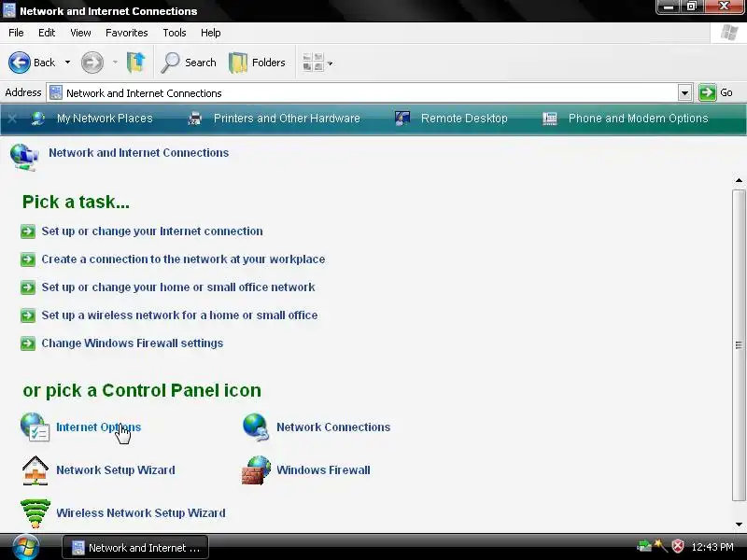Click arrow beside Set up Internet connection
This screenshot has height=560, width=747.
pos(28,231)
